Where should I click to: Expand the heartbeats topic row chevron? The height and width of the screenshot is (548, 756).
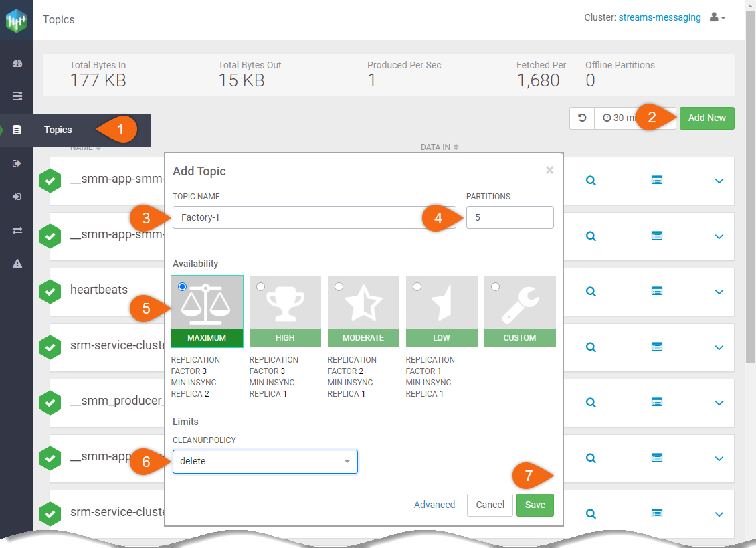click(x=719, y=292)
